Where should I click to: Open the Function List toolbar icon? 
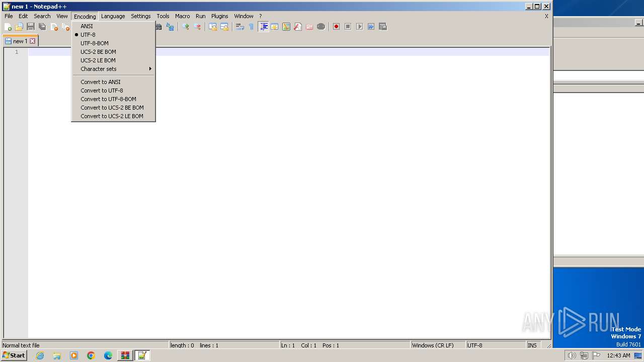tap(298, 27)
